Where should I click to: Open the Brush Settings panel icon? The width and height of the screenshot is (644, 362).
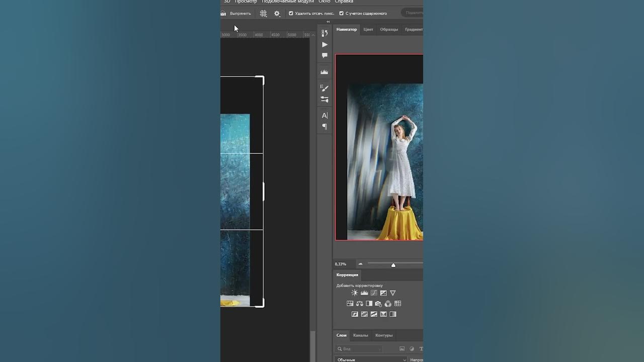[x=325, y=88]
